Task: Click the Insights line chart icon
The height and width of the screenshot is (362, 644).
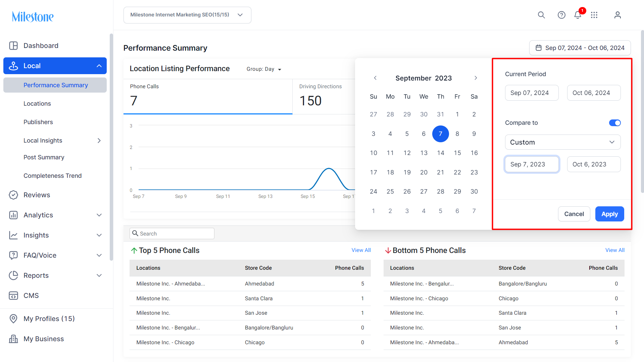Action: coord(13,235)
